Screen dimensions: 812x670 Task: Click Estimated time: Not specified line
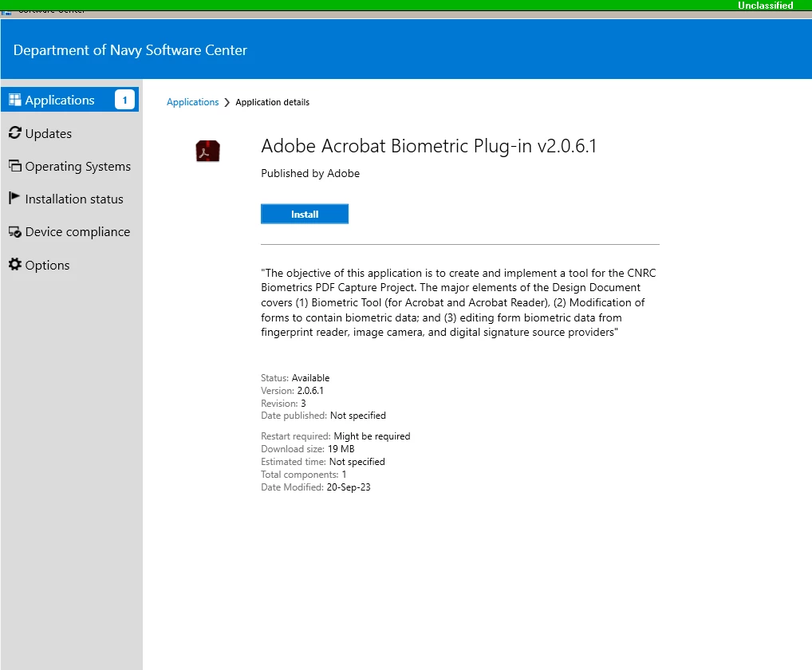pyautogui.click(x=323, y=462)
